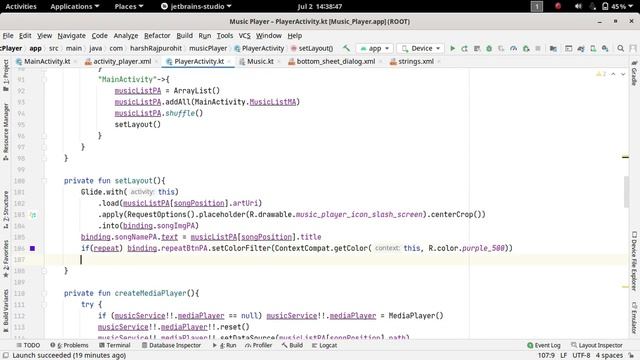
Task: Open the VCS menu
Action: 244,36
